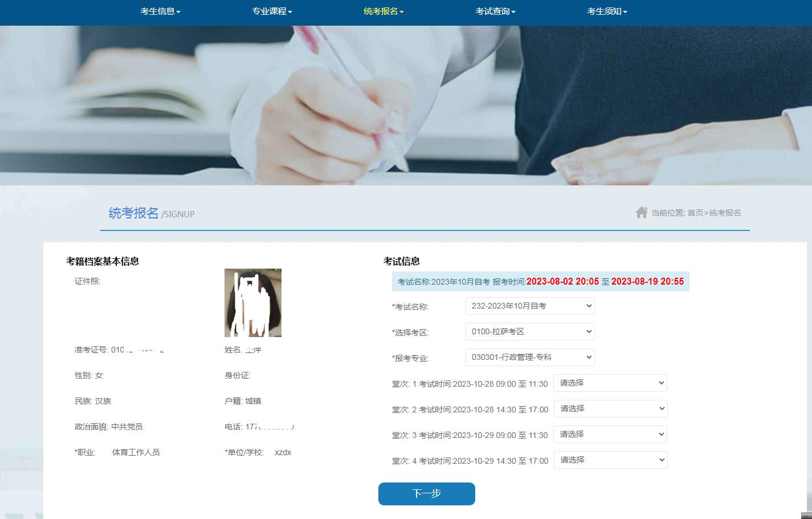Click the home icon beside the breadcrumb

pyautogui.click(x=641, y=213)
